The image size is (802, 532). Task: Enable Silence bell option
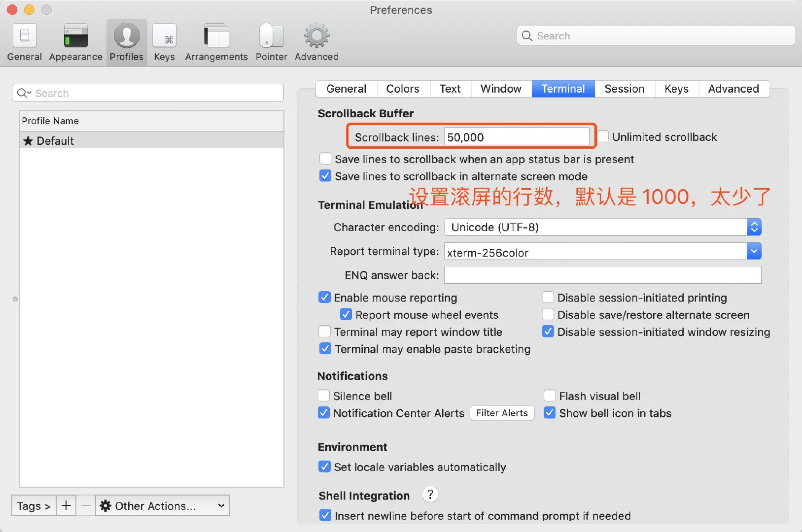324,396
